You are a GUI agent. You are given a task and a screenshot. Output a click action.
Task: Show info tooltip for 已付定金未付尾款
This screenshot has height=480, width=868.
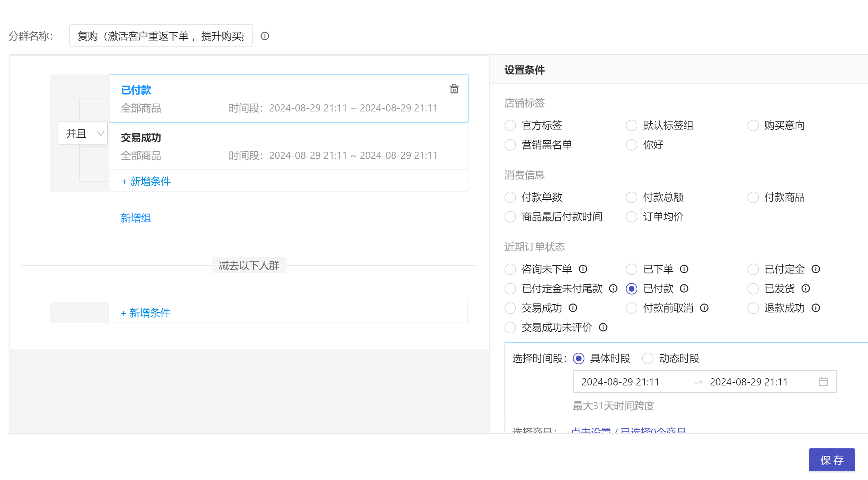point(613,288)
